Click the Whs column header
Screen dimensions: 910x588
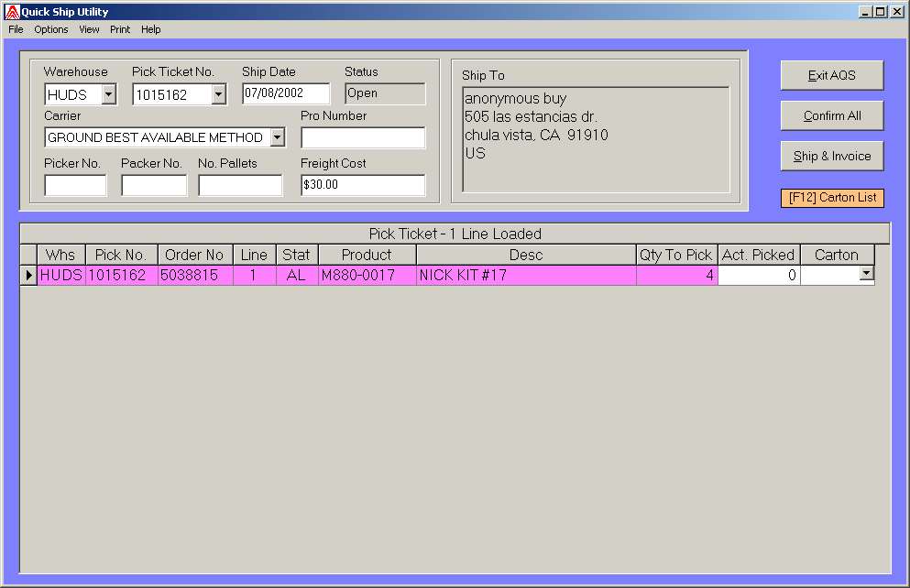(60, 256)
